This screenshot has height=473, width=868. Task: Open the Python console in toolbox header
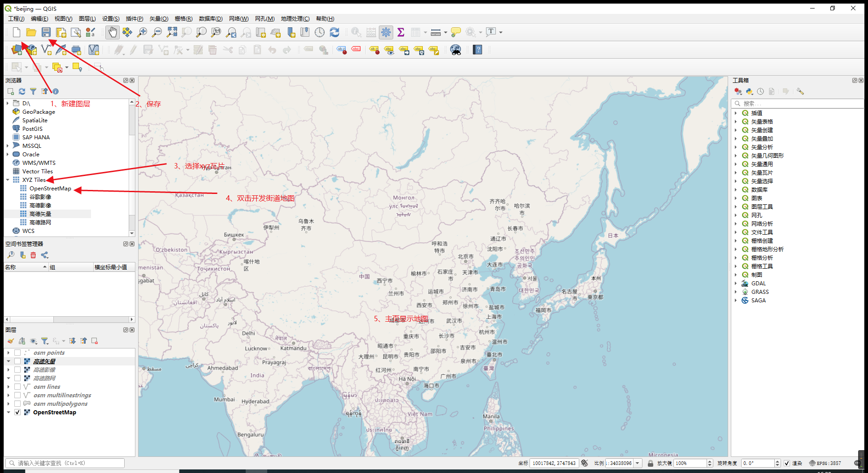749,91
